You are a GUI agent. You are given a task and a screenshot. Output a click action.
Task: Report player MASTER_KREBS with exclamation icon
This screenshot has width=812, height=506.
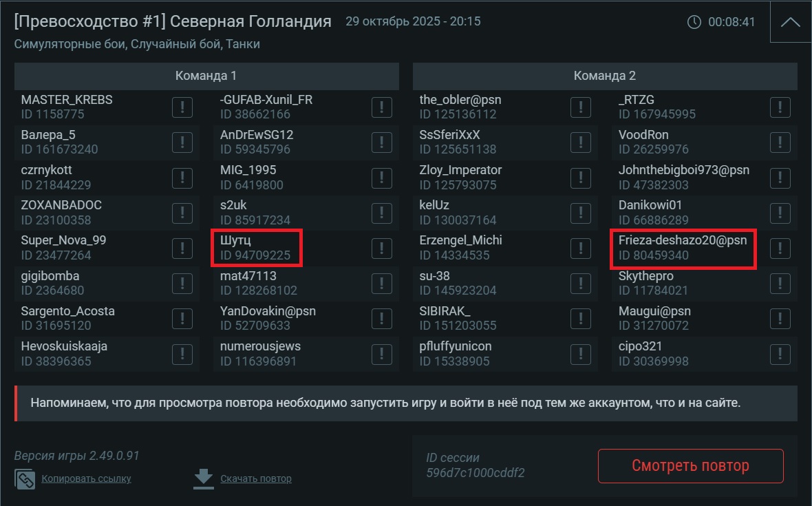[182, 107]
